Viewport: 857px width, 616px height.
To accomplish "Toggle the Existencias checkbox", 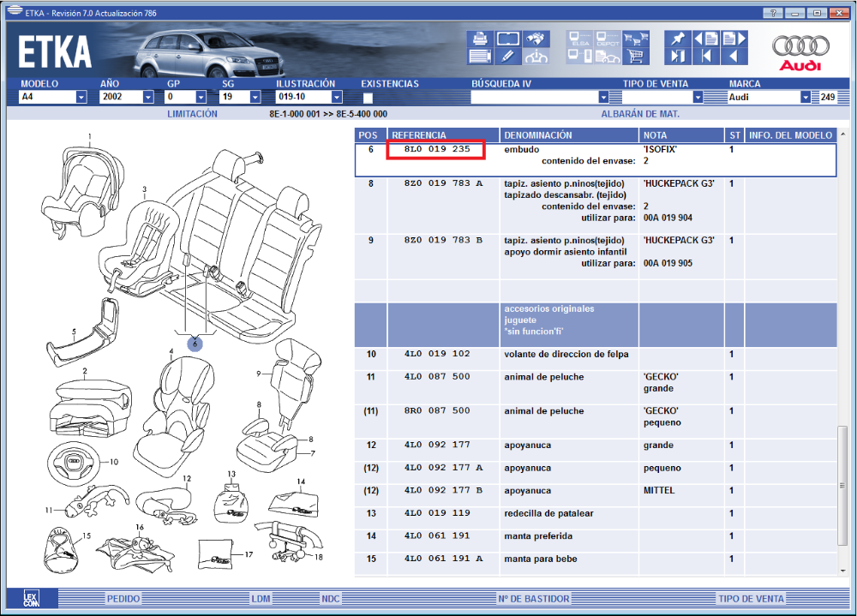I will (x=368, y=98).
